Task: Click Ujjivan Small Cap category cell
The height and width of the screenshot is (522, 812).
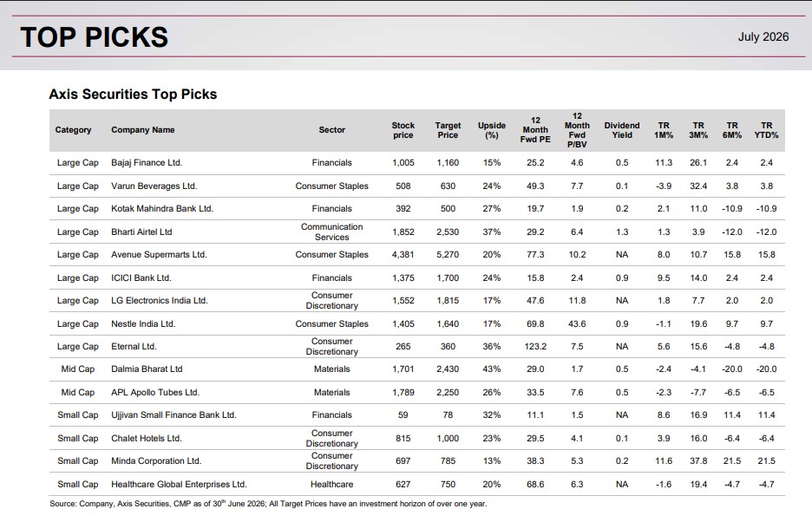Action: pos(78,415)
